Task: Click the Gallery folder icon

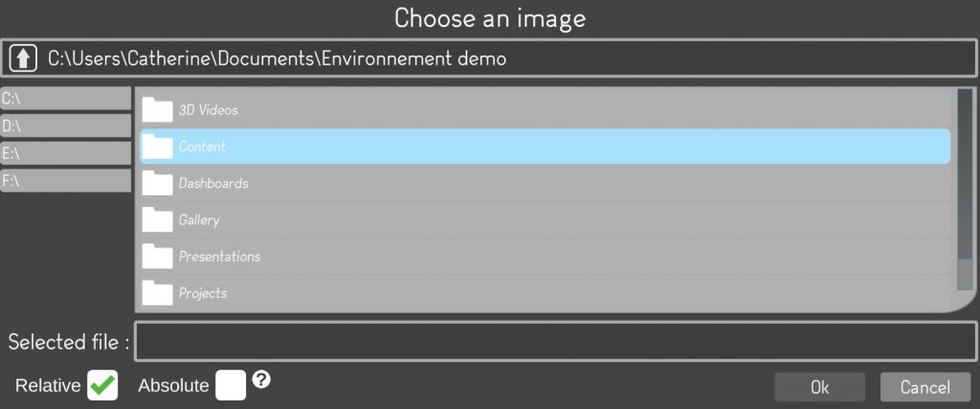Action: 157,219
